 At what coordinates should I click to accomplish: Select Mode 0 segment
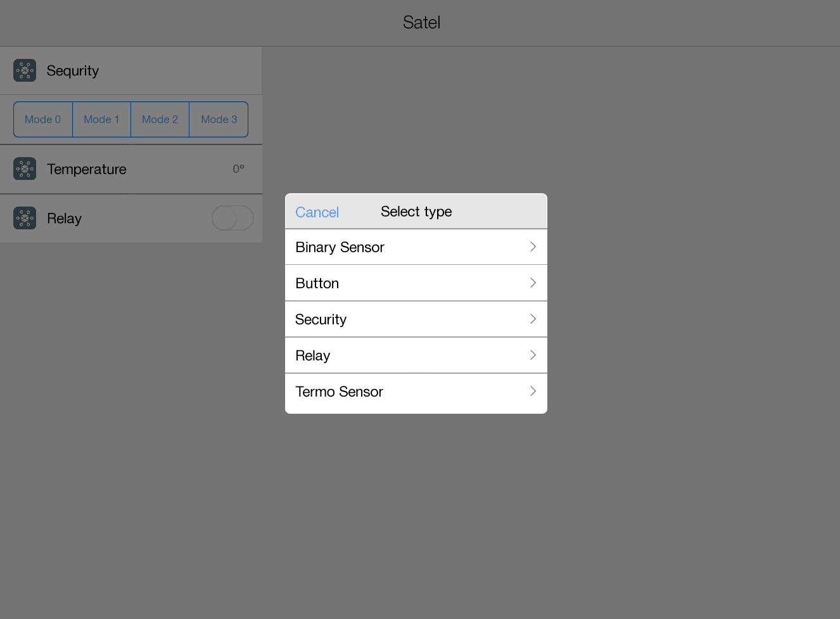click(43, 120)
